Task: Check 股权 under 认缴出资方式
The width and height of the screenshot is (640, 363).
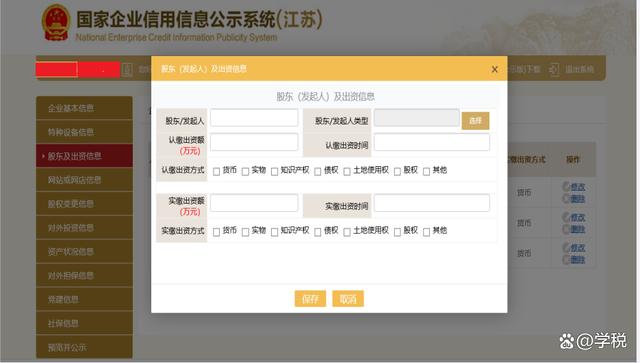Action: pos(397,171)
